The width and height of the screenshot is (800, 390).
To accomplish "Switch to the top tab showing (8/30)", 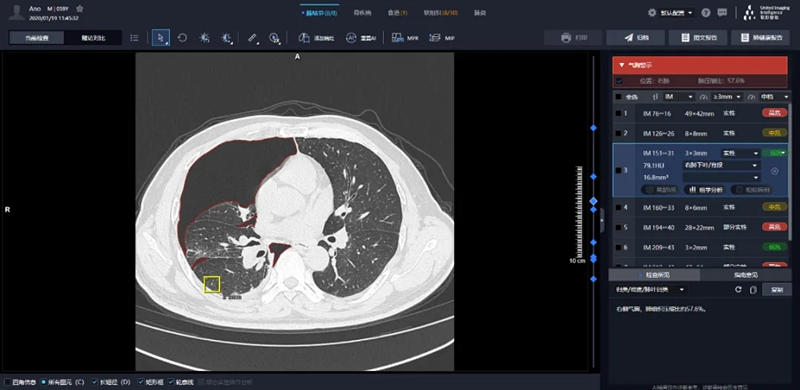I will coord(441,13).
